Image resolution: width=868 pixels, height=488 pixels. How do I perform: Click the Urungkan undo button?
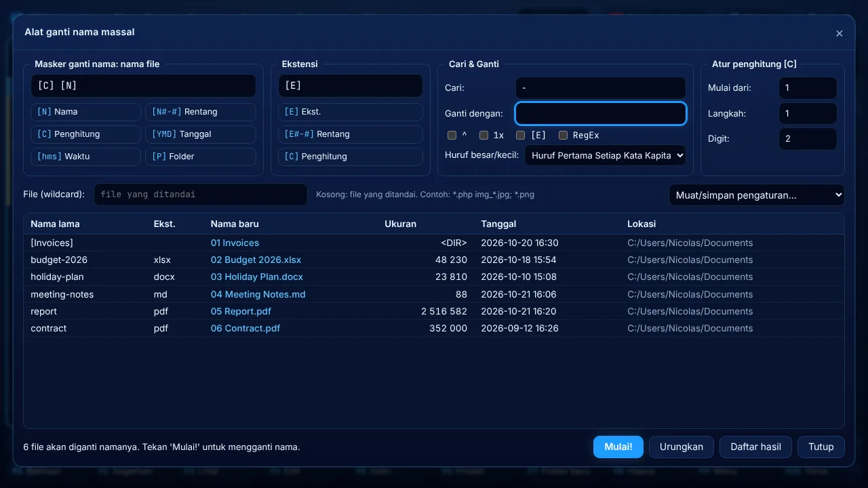[682, 447]
